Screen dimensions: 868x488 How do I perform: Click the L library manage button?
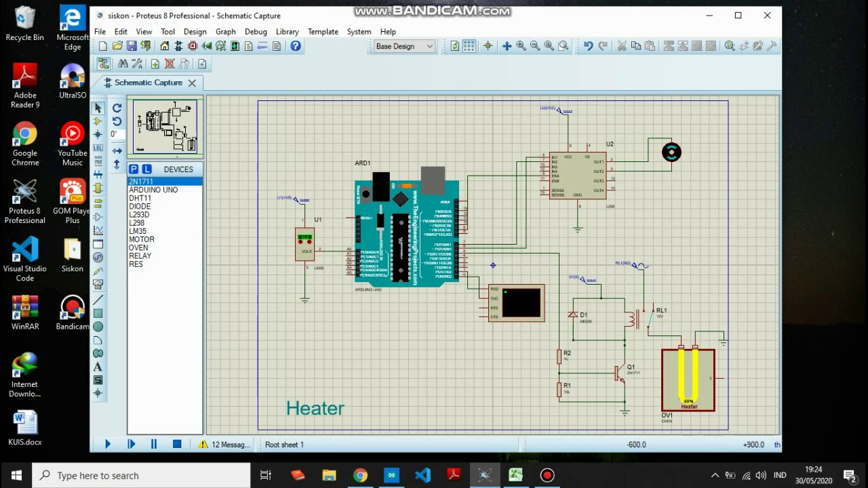click(146, 169)
